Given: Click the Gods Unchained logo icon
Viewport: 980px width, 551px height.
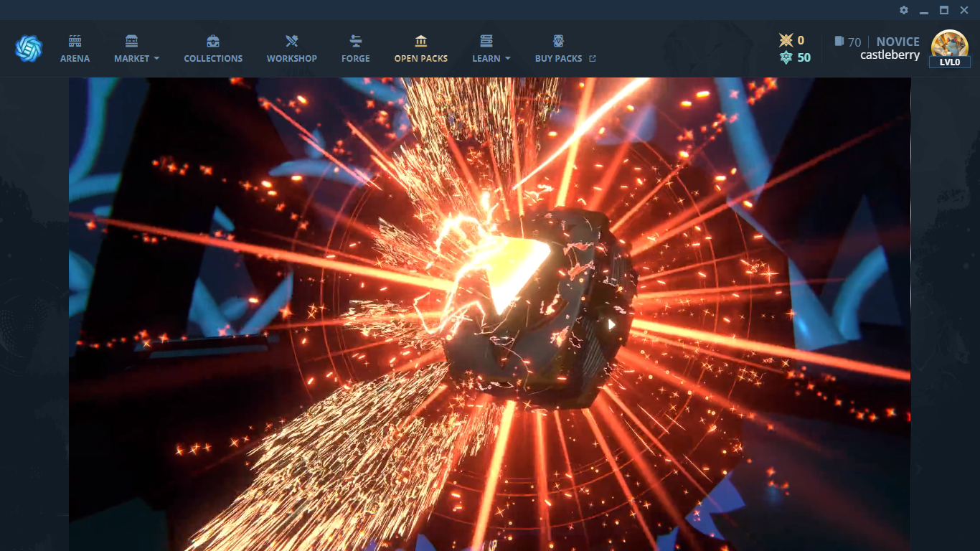Looking at the screenshot, I should [x=29, y=49].
